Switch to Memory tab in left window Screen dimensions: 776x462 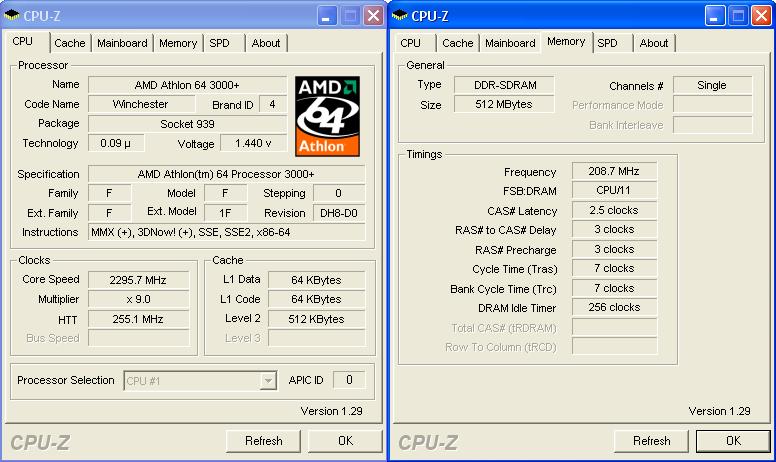coord(178,43)
